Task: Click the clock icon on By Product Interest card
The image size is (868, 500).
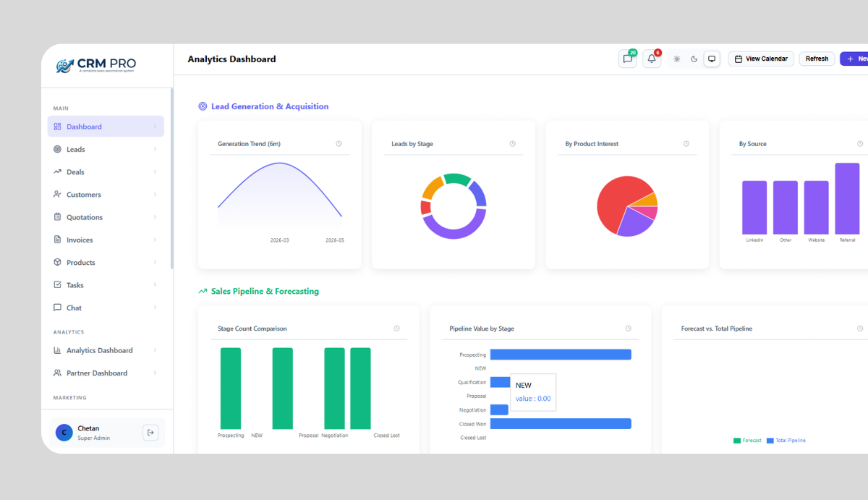Action: coord(686,144)
